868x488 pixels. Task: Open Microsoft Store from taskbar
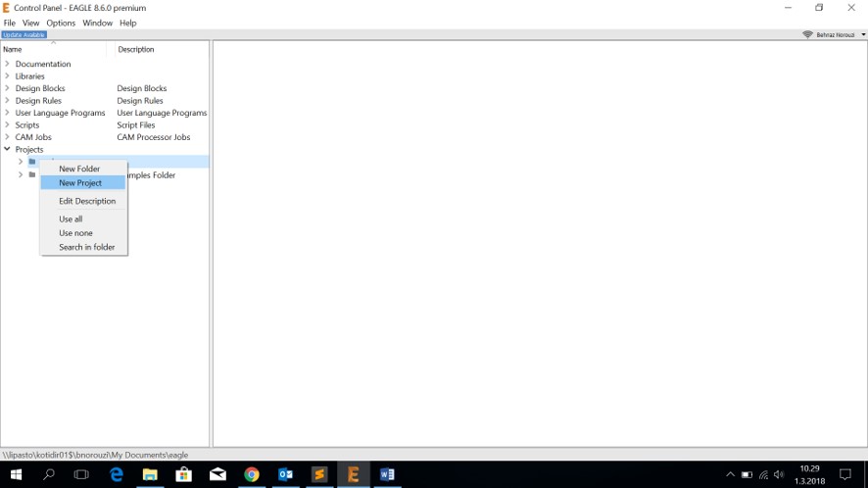pyautogui.click(x=184, y=474)
